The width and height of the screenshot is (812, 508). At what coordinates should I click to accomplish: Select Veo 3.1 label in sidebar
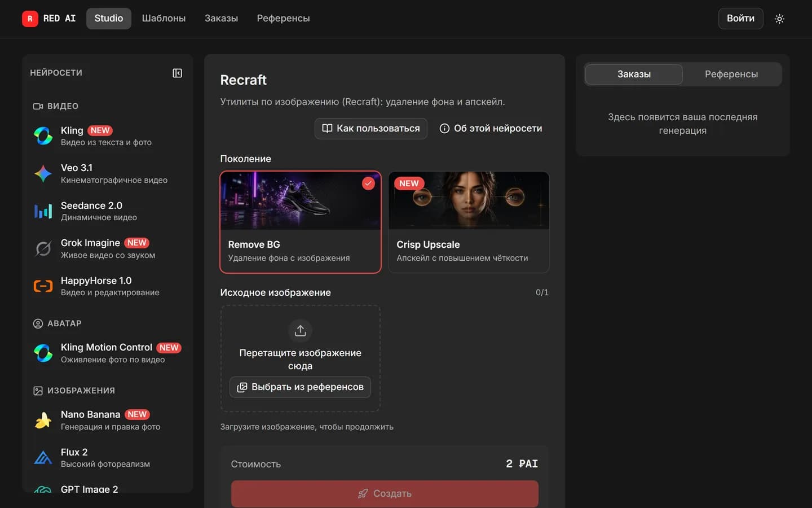tap(77, 168)
